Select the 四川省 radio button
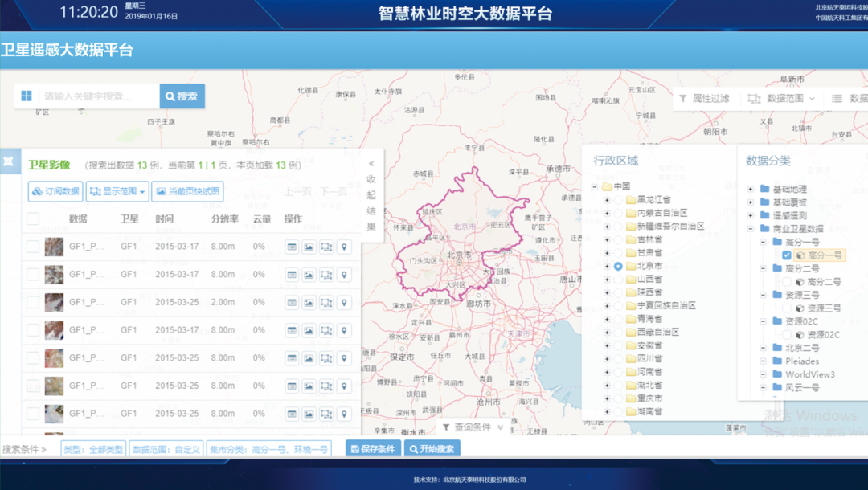Viewport: 868px width, 490px height. click(618, 358)
